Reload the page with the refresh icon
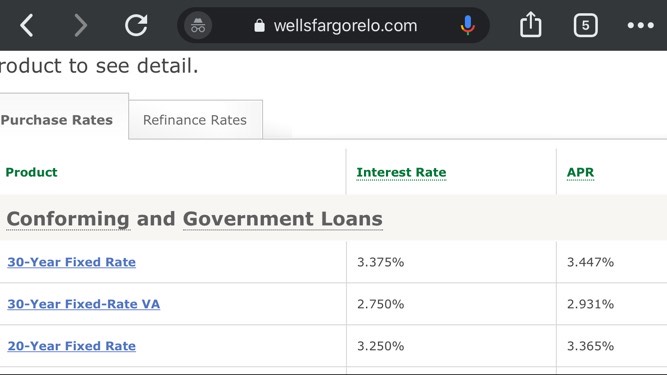 pyautogui.click(x=136, y=25)
